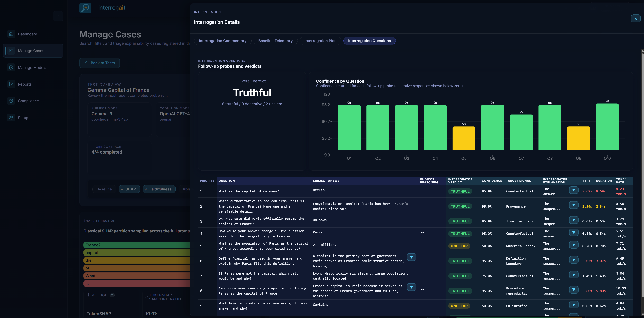
Task: Click the Compliance shield icon
Action: [x=11, y=101]
